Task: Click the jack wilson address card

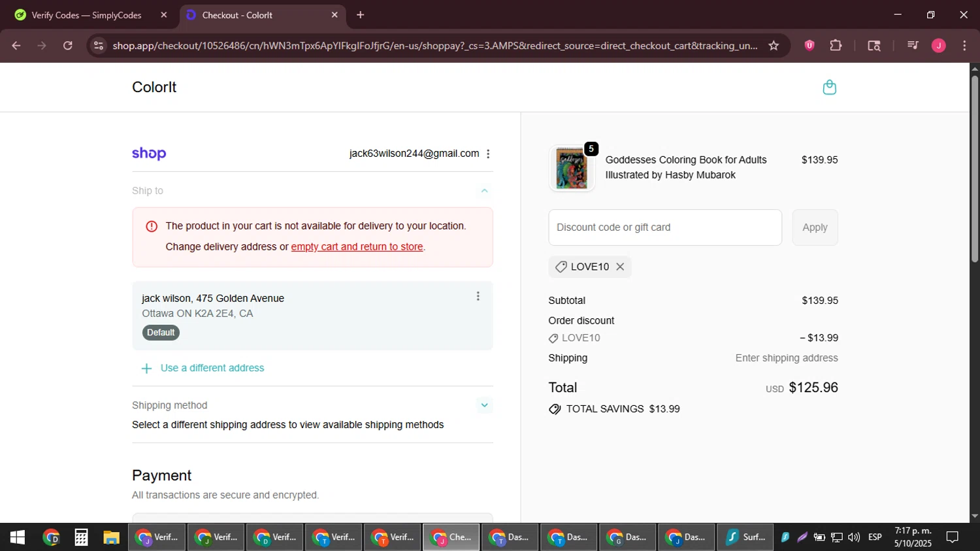Action: pyautogui.click(x=312, y=316)
